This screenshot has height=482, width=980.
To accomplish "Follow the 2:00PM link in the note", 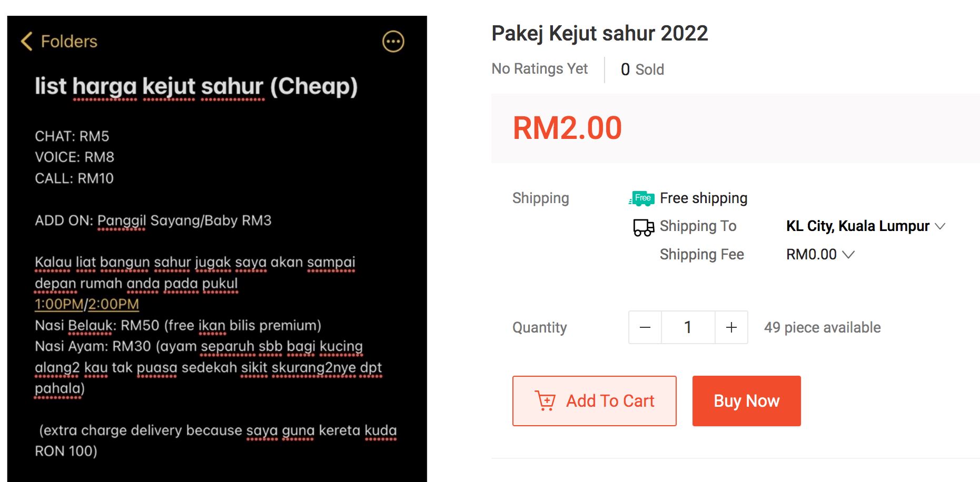I will (113, 304).
